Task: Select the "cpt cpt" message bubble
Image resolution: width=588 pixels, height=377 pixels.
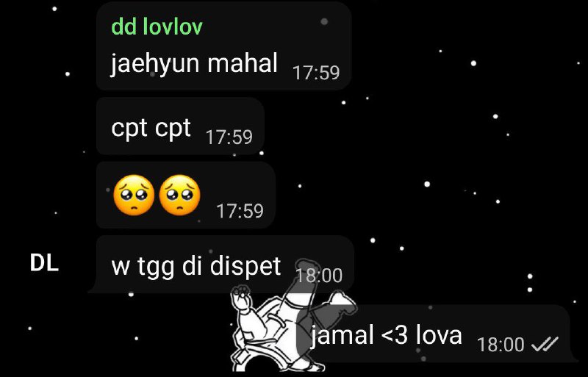Action: tap(180, 126)
